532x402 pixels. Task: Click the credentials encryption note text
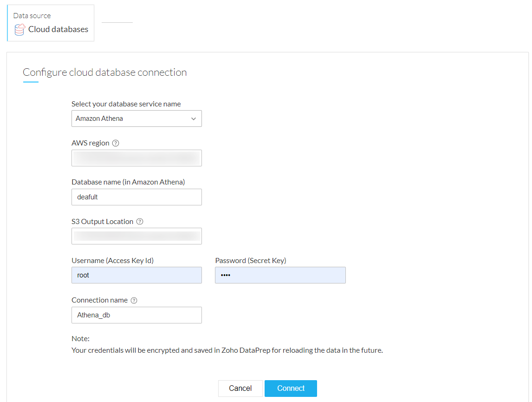227,350
